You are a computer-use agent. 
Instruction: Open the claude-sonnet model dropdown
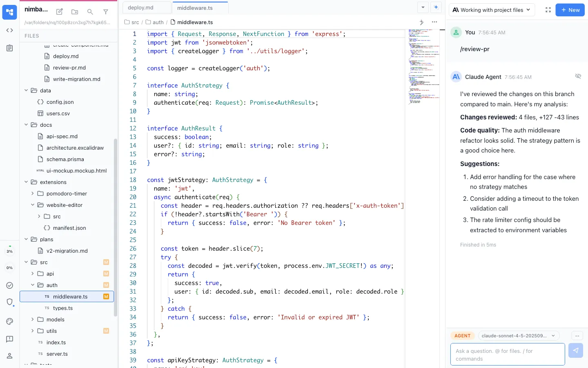coord(518,336)
